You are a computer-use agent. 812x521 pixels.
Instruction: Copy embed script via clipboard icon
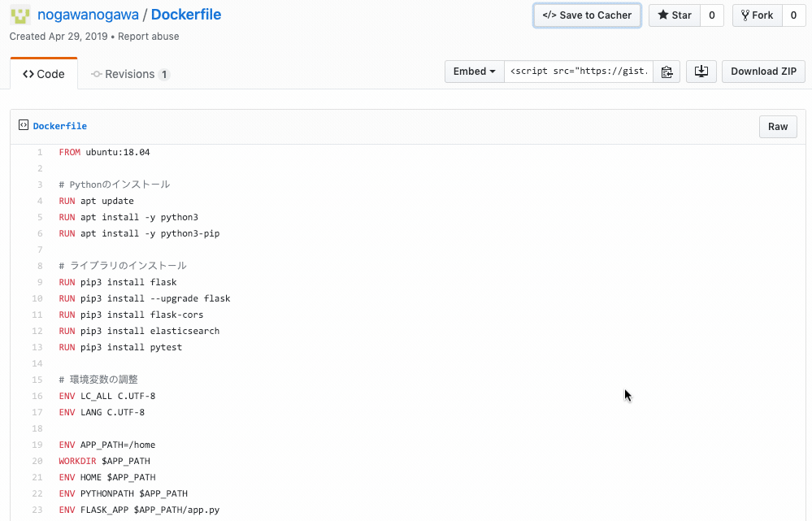pos(667,72)
